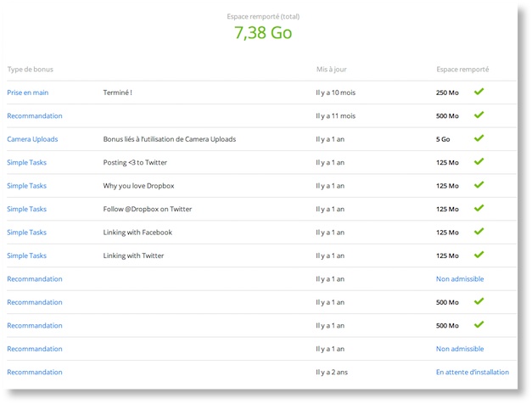Screen dimensions: 532x404
Task: Click the checkmark in the Linking with Facebook row
Action: coord(479,232)
